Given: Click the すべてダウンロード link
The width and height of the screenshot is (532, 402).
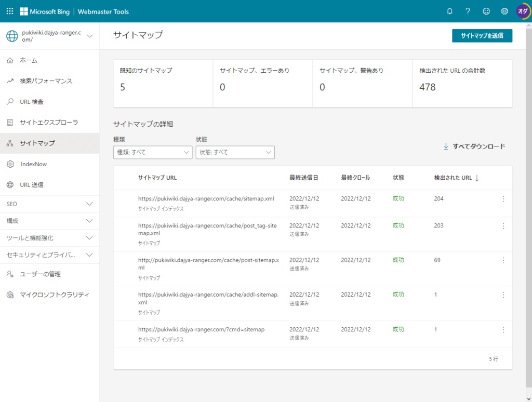Looking at the screenshot, I should [x=474, y=146].
